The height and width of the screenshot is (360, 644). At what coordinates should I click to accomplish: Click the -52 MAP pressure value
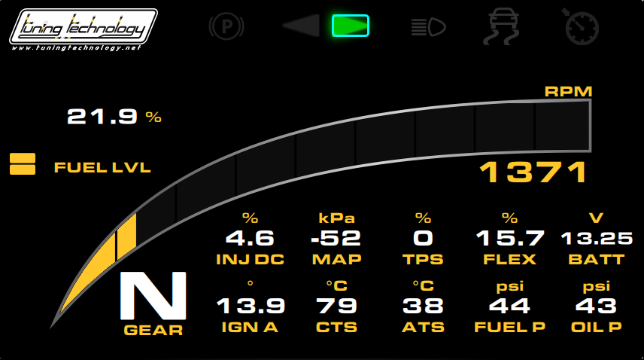point(336,238)
